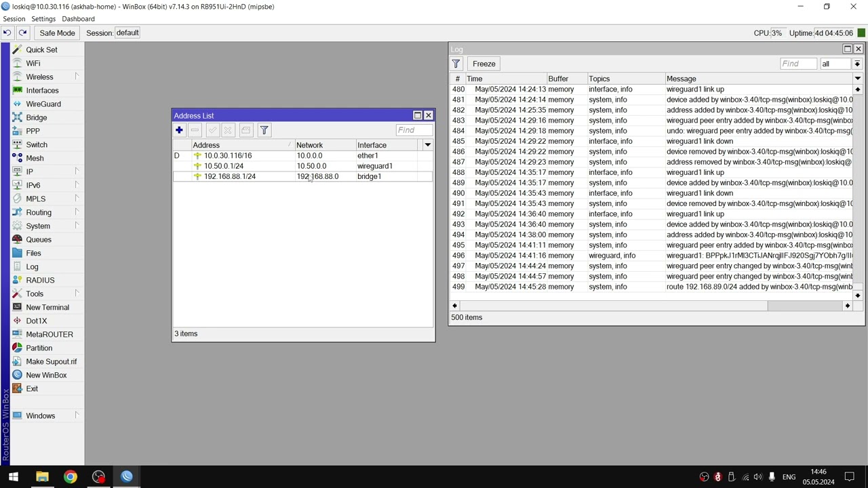Screen dimensions: 868x488
Task: Toggle Freeze in the Log window
Action: [x=484, y=64]
